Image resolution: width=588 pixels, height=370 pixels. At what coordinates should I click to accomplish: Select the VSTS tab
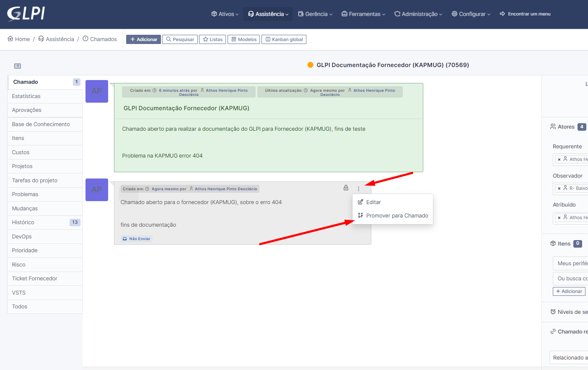pos(45,293)
